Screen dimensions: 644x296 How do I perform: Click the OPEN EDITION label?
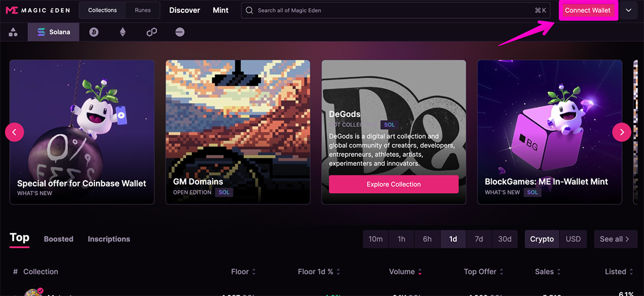[x=192, y=193]
